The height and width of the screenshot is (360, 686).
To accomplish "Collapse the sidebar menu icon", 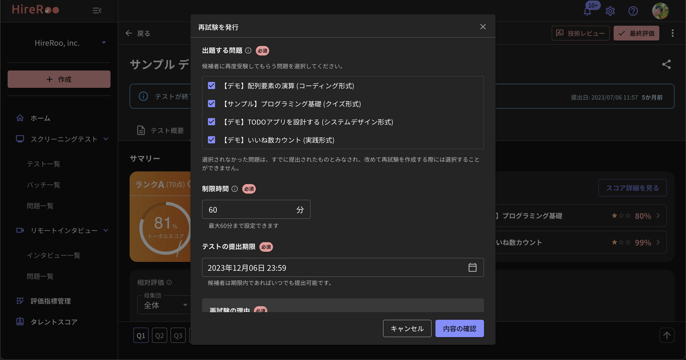I will tap(97, 10).
